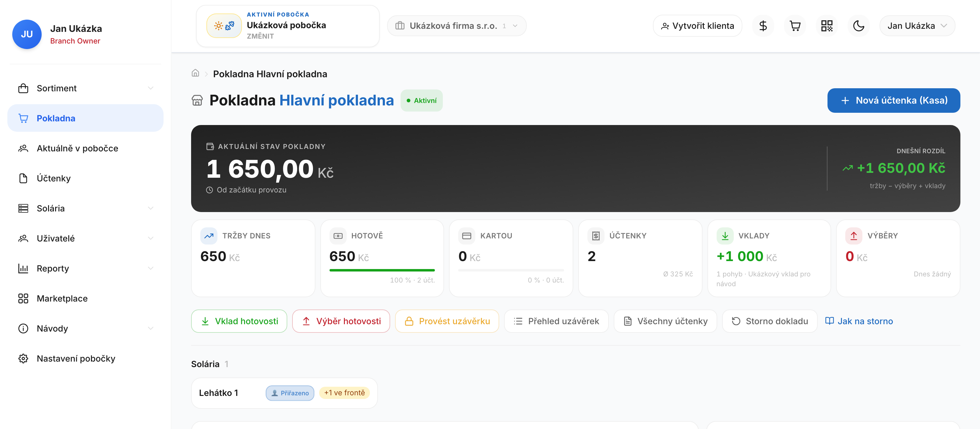Click the +1 000 Kč Vklady value
Image resolution: width=980 pixels, height=429 pixels.
746,256
